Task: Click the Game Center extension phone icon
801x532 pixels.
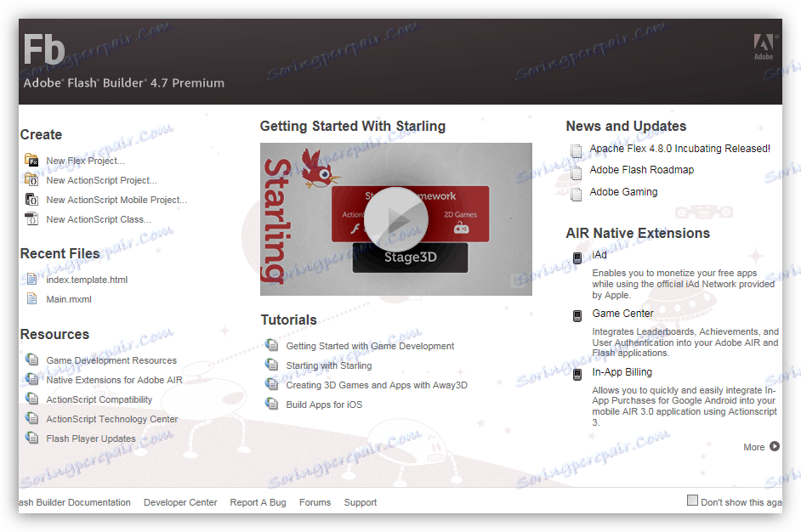Action: [x=577, y=316]
